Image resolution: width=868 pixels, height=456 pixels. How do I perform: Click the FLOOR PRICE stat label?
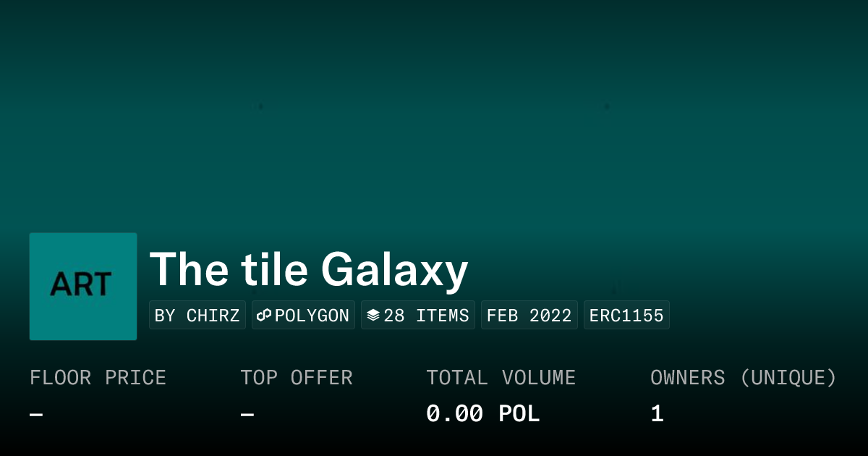point(98,378)
